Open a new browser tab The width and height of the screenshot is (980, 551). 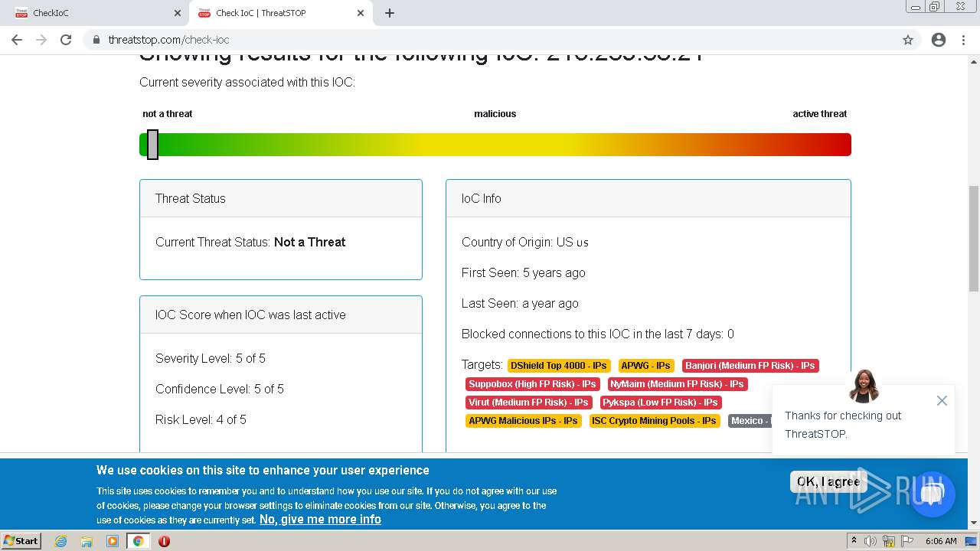tap(390, 13)
